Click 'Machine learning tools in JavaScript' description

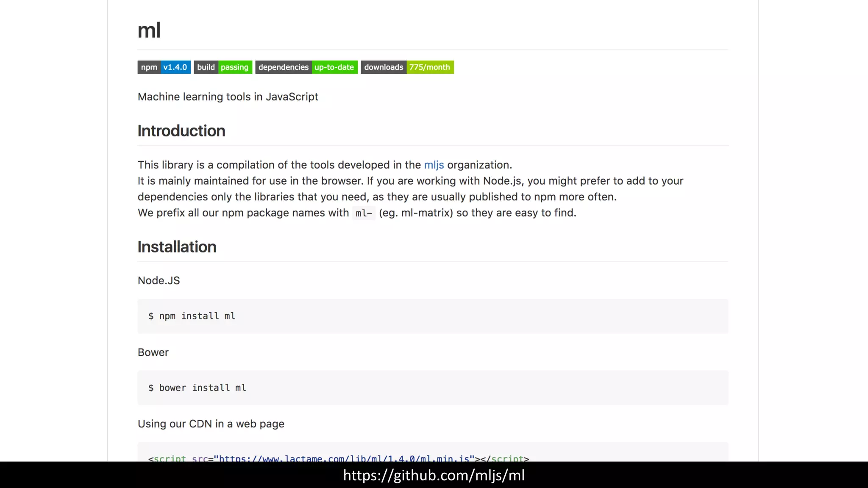(x=228, y=97)
